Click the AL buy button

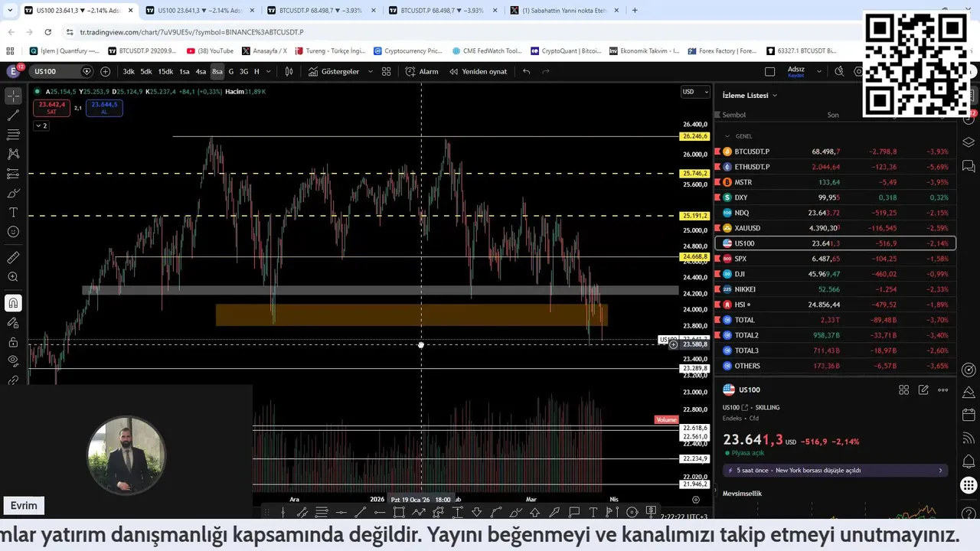(104, 108)
